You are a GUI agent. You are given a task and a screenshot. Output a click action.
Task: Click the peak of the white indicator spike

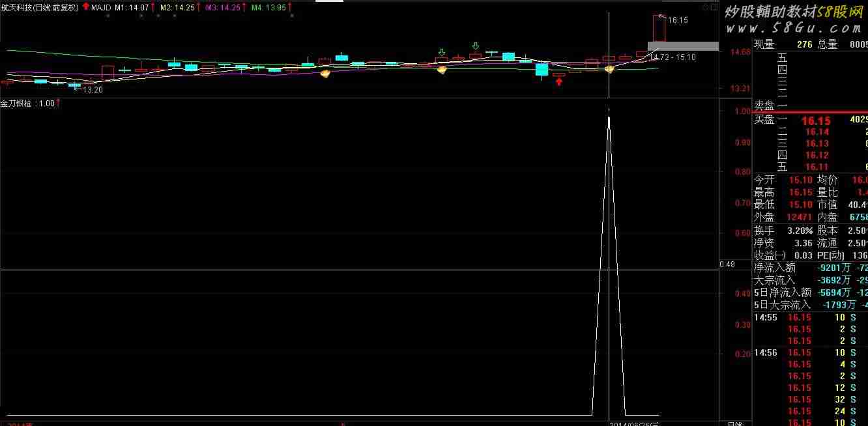click(609, 119)
